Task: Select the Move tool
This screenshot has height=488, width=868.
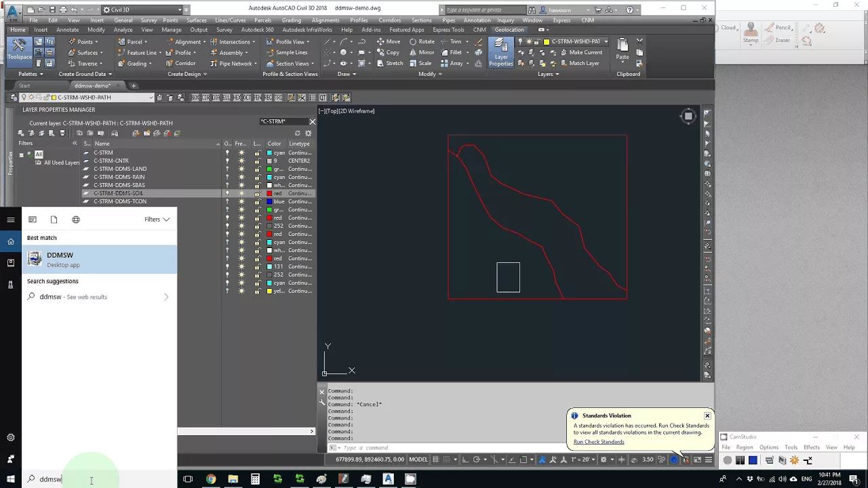Action: pyautogui.click(x=388, y=41)
